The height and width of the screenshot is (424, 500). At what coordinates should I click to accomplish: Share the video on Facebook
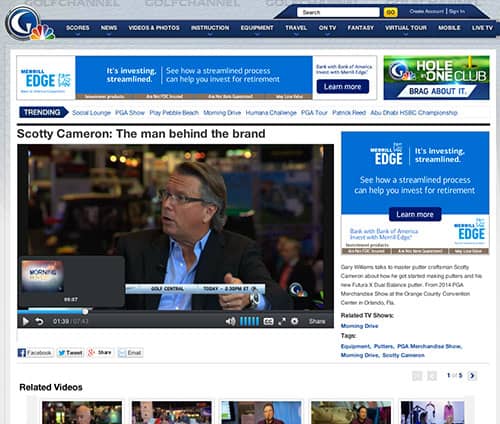coord(36,353)
